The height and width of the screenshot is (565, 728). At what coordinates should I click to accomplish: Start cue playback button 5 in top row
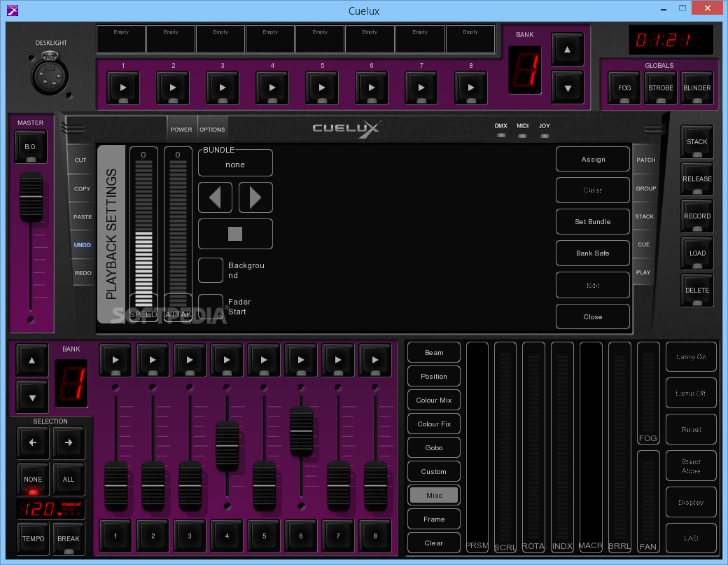click(322, 88)
